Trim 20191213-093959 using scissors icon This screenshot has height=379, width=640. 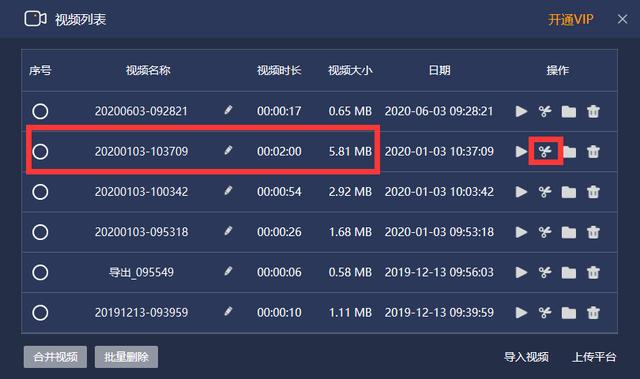click(x=545, y=313)
